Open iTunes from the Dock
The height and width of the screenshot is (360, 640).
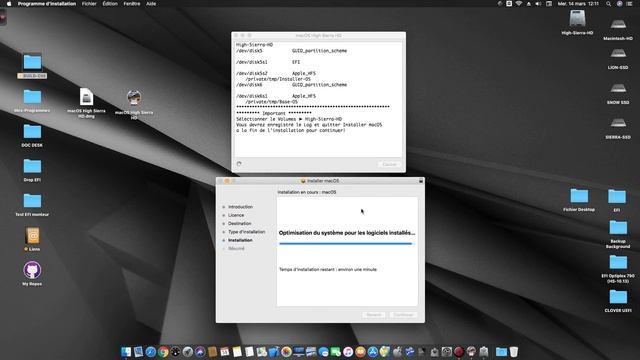(x=348, y=351)
